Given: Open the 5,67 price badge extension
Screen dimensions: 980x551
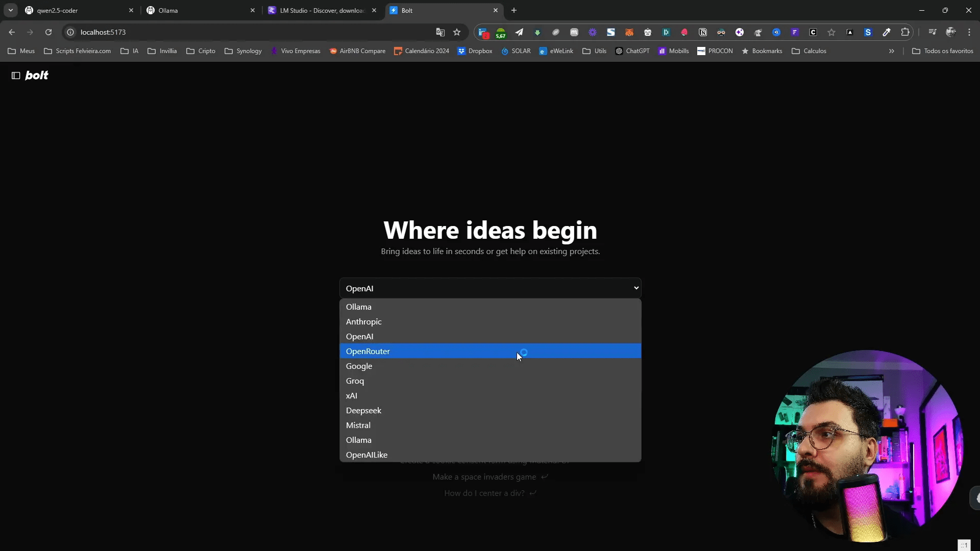Looking at the screenshot, I should pyautogui.click(x=501, y=33).
